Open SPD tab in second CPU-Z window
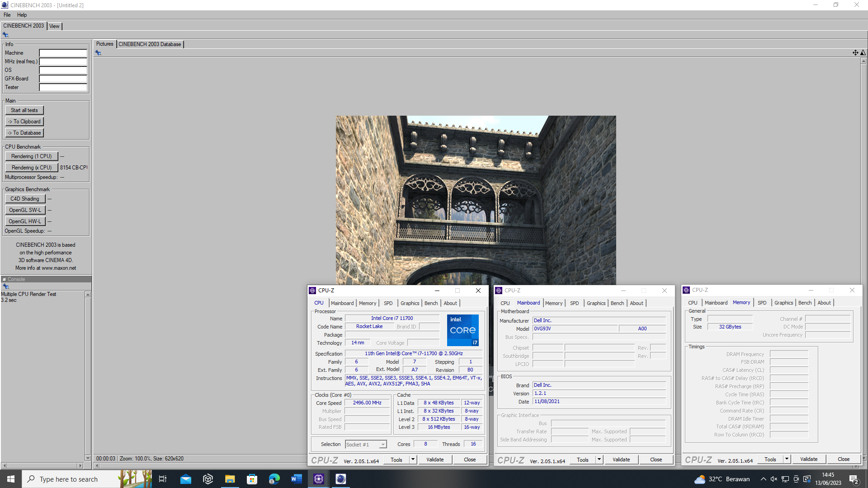Viewport: 868px width, 488px height. click(574, 303)
